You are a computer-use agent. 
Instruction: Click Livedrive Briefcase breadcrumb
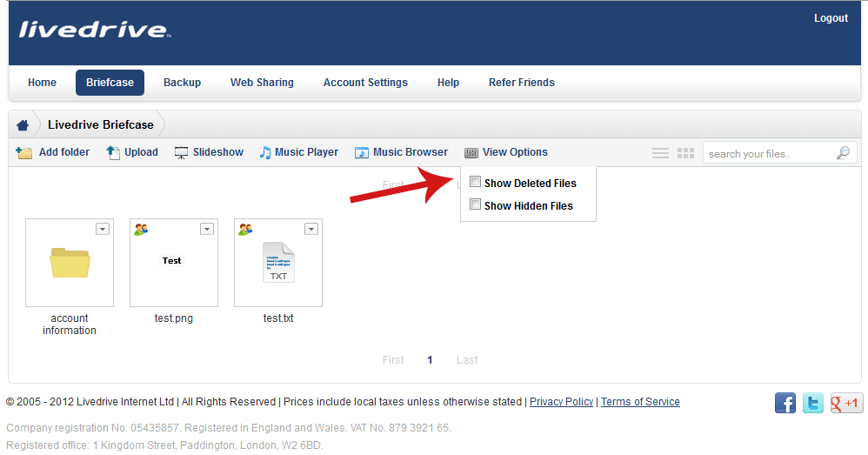point(101,125)
